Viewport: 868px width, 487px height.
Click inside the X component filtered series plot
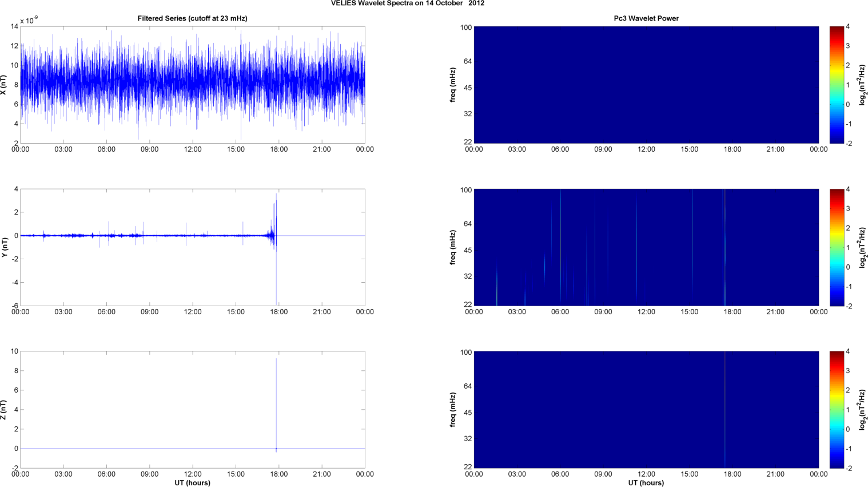click(x=193, y=85)
